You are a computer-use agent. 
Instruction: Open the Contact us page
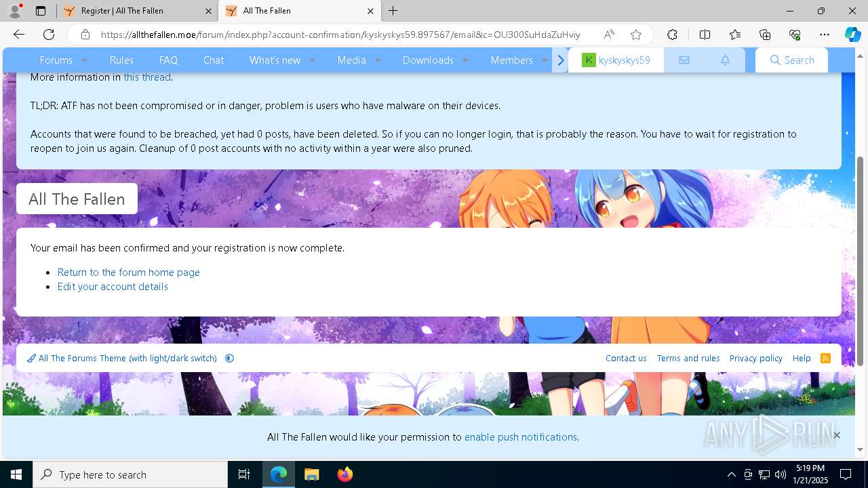[x=626, y=358]
